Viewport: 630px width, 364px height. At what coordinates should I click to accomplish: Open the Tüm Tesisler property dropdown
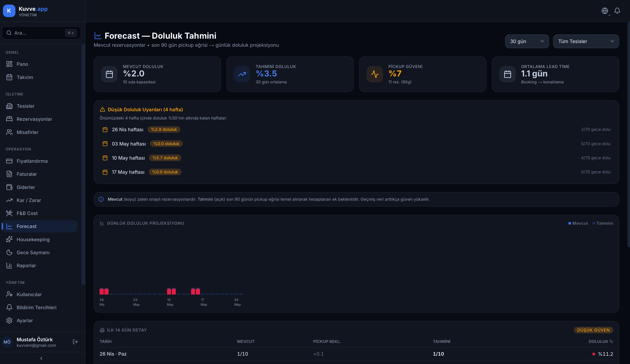click(586, 41)
